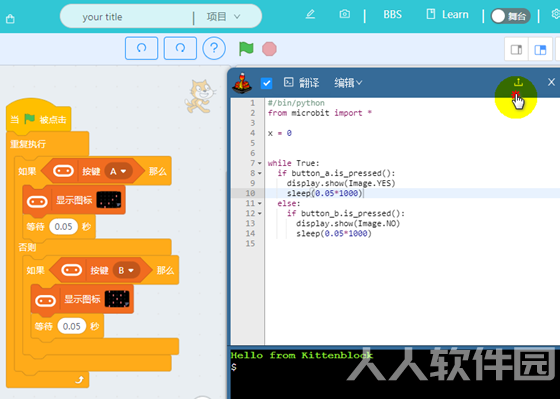Open the BBS forum link
This screenshot has height=399, width=560.
click(392, 14)
